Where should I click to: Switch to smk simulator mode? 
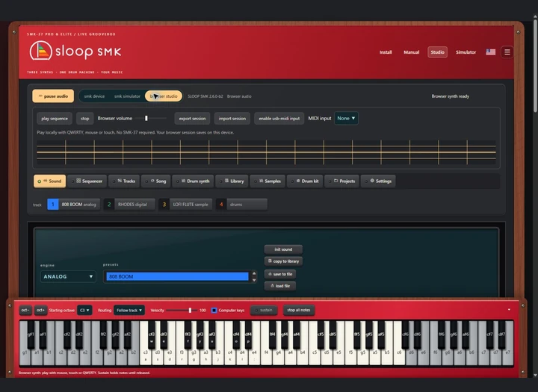point(127,96)
